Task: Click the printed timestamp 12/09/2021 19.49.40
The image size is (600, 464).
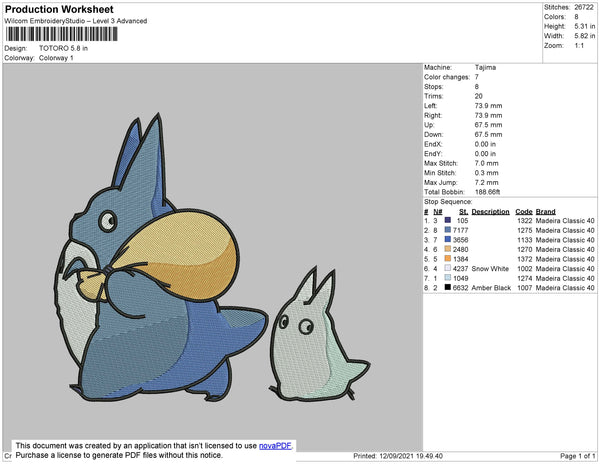Action: [411, 456]
